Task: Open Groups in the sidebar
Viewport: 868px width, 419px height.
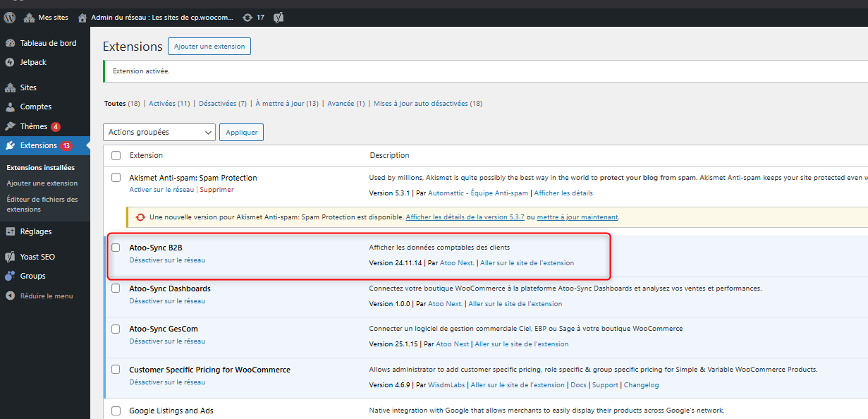Action: point(45,276)
